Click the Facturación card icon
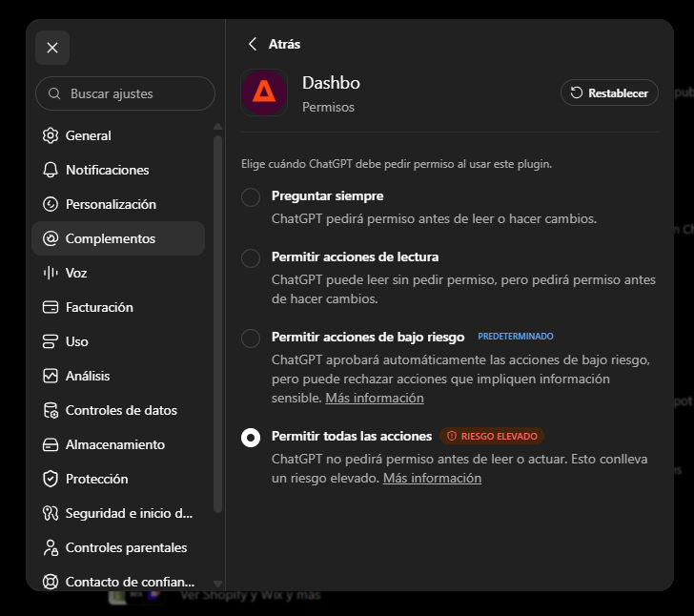 tap(51, 307)
